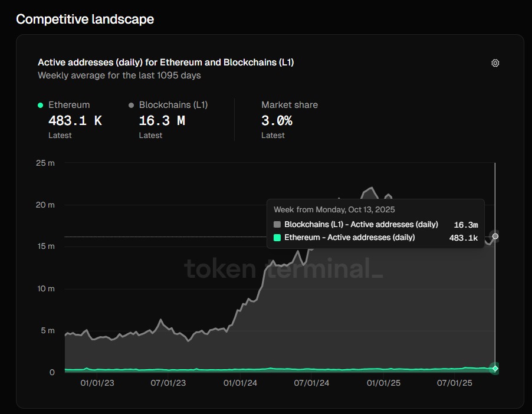Select the Active addresses chart title
The height and width of the screenshot is (414, 532).
(166, 63)
